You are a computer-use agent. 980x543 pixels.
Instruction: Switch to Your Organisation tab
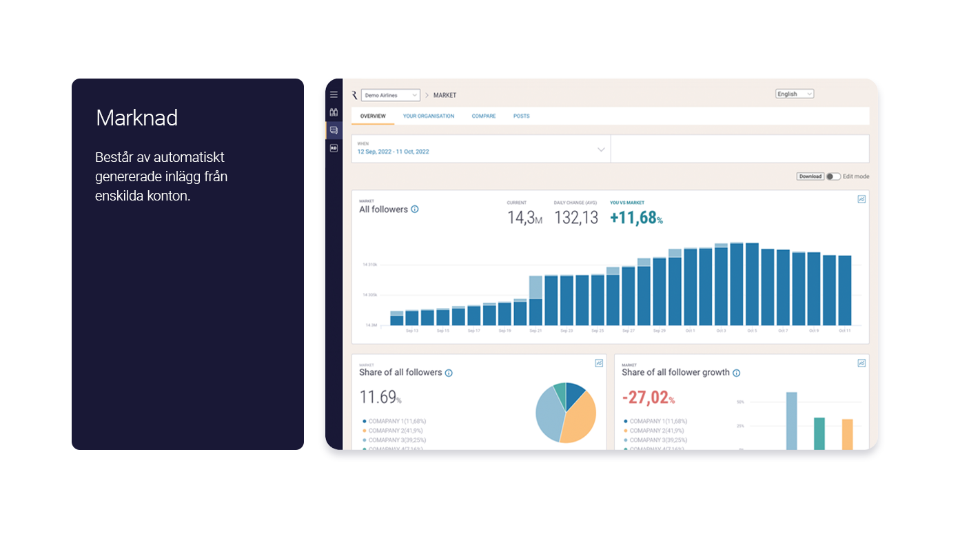click(x=429, y=116)
